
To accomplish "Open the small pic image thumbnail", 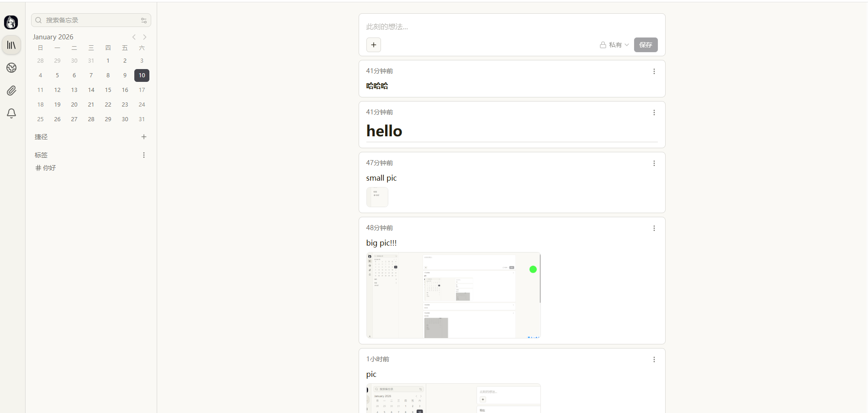I will point(377,197).
